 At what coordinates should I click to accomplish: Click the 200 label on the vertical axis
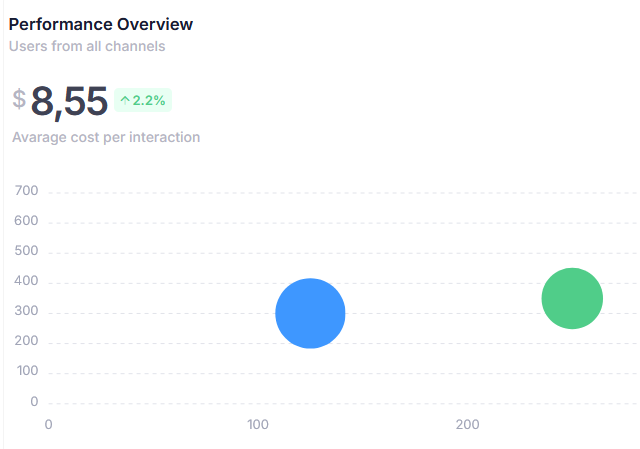(27, 341)
